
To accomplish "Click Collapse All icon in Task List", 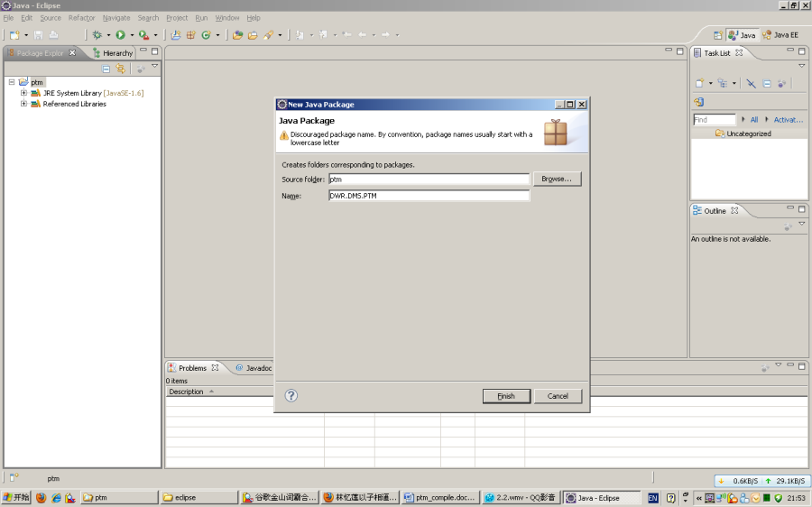I will (767, 83).
